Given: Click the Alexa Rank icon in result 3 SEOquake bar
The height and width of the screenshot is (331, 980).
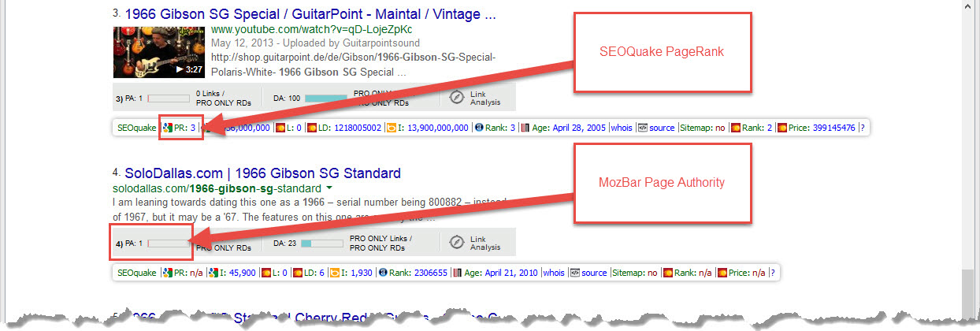Looking at the screenshot, I should (x=478, y=128).
